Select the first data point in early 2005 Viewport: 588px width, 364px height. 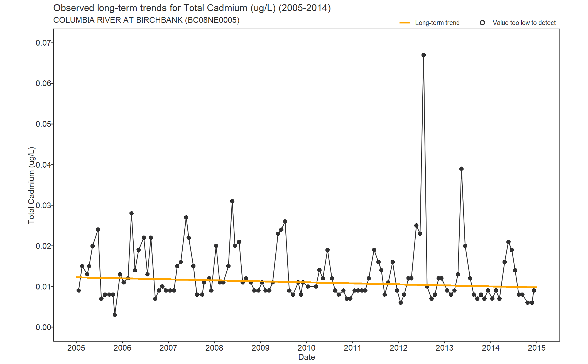(x=79, y=291)
